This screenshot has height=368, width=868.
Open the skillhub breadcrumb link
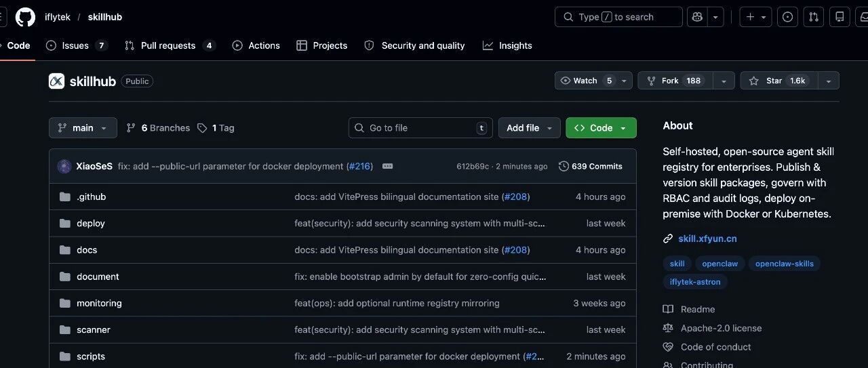(104, 17)
